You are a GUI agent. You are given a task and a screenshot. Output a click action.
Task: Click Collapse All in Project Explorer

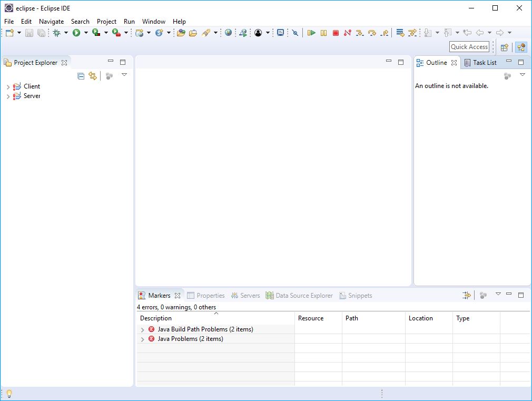[81, 76]
